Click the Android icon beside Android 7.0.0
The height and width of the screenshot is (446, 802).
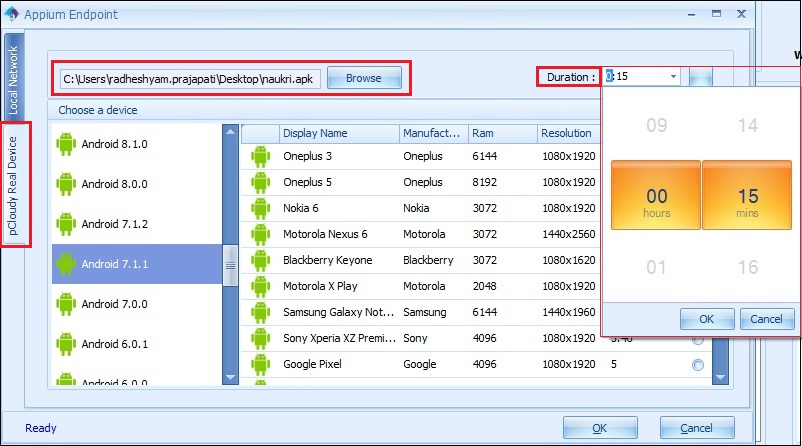(x=66, y=304)
